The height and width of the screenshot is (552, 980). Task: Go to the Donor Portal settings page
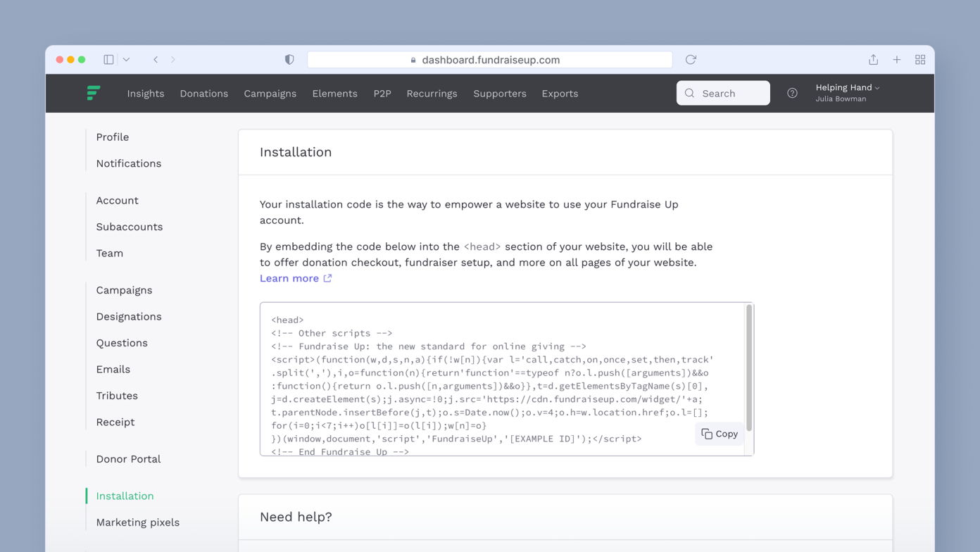[x=127, y=458]
